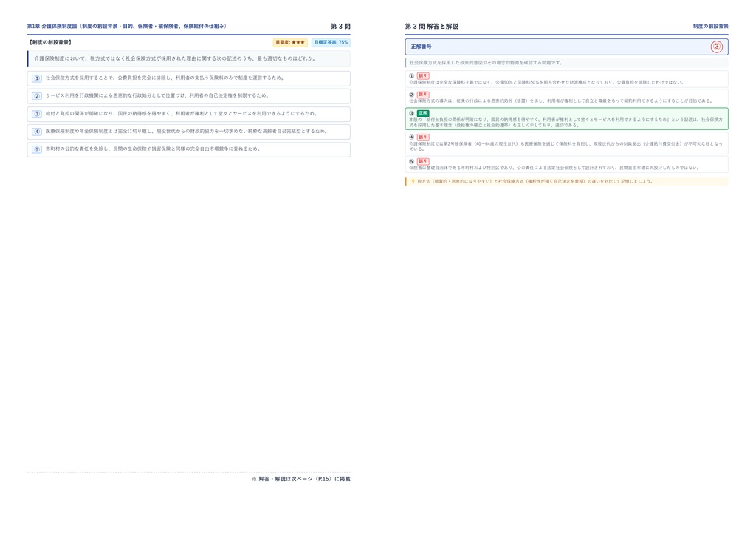Click the red 誤り badge on explanation ⑤
The image size is (756, 535).
(423, 161)
